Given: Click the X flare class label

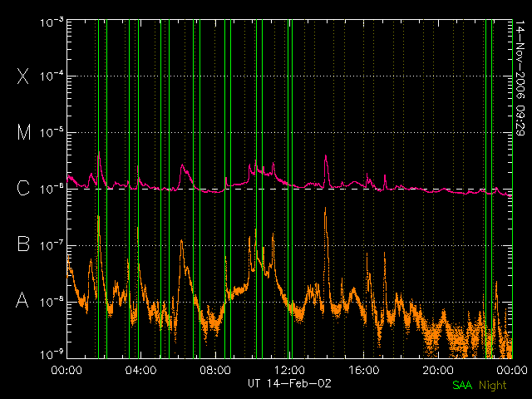Looking at the screenshot, I should pyautogui.click(x=23, y=76).
